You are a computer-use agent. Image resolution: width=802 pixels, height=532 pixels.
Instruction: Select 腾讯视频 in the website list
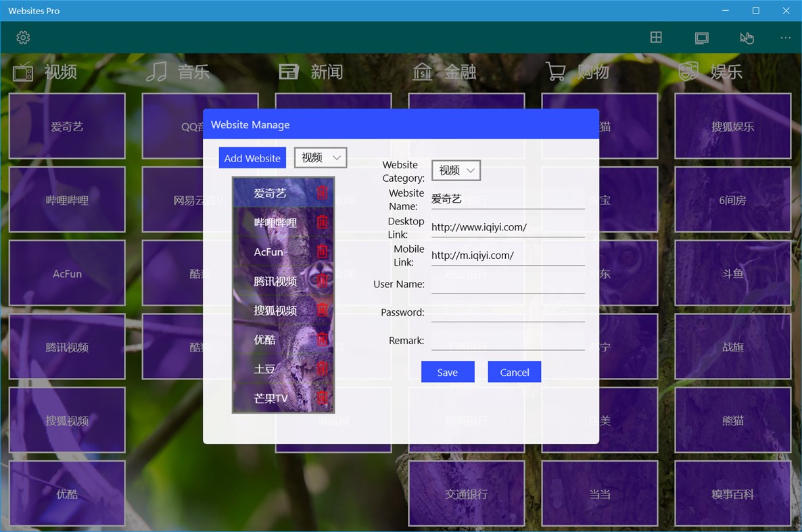click(x=283, y=281)
